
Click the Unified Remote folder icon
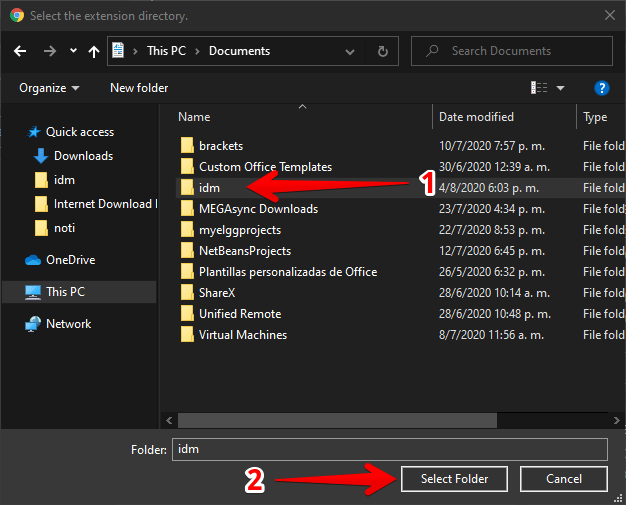pos(187,314)
